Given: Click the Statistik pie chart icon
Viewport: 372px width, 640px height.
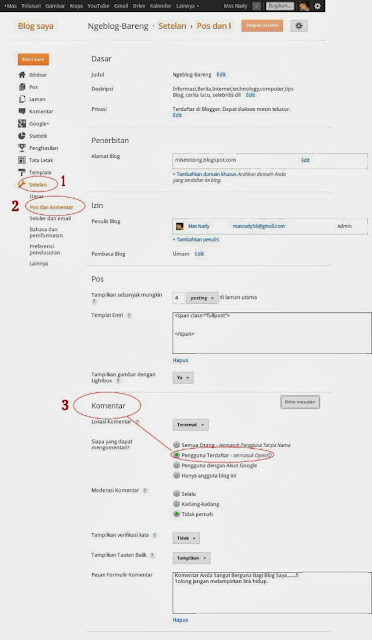Looking at the screenshot, I should [x=22, y=136].
